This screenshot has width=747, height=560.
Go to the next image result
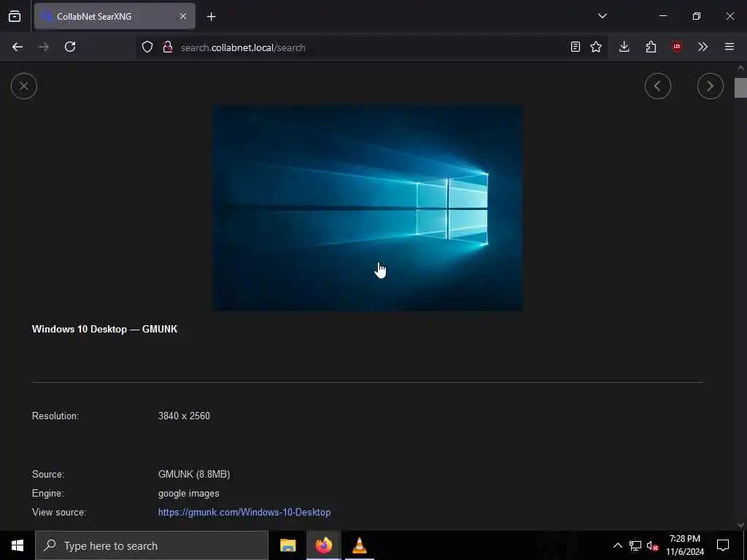[711, 86]
